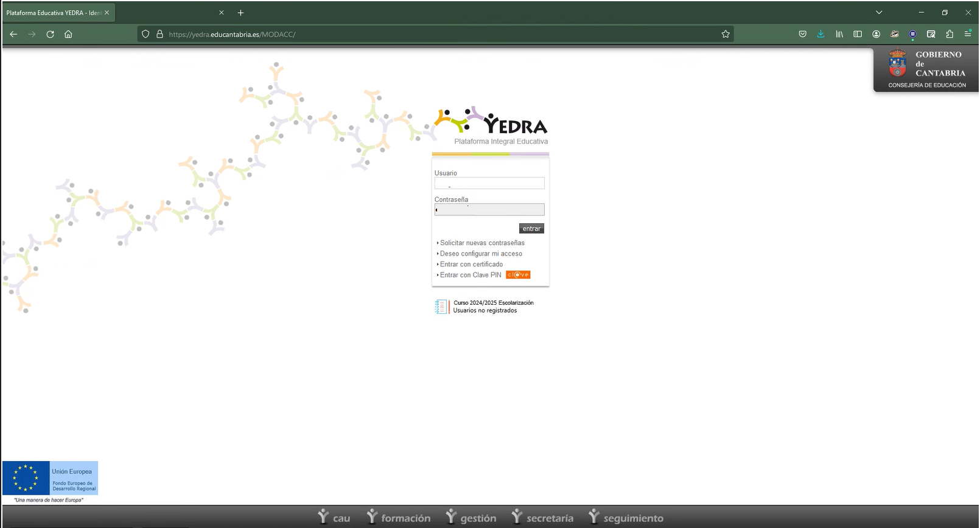
Task: Click the Unión Europea flag logo
Action: point(50,478)
